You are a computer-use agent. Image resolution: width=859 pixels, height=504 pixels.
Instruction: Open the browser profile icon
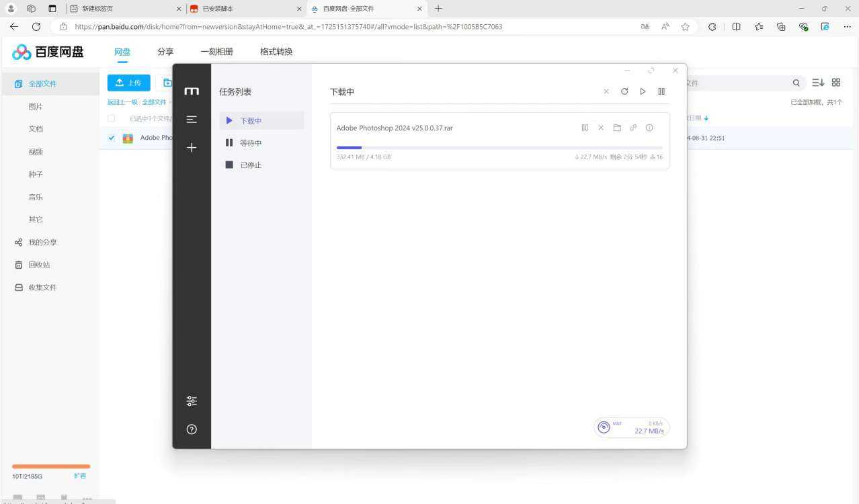(11, 9)
